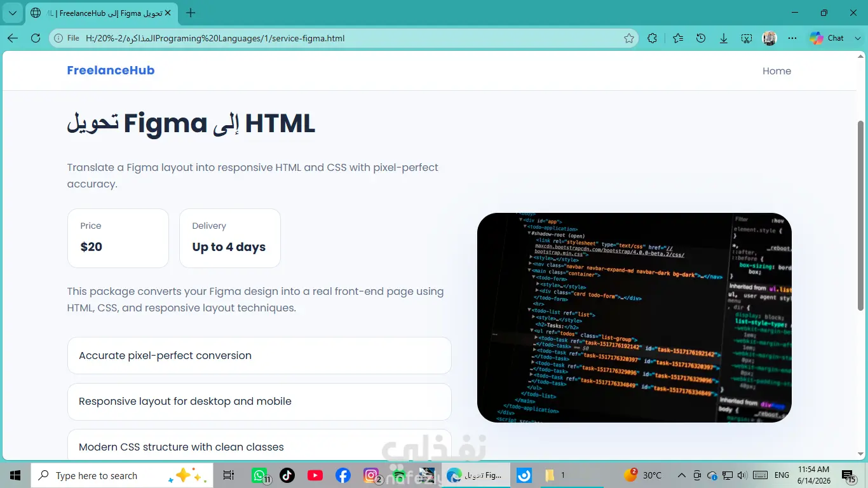Add this page to favorites star
Viewport: 868px width, 488px height.
[629, 38]
